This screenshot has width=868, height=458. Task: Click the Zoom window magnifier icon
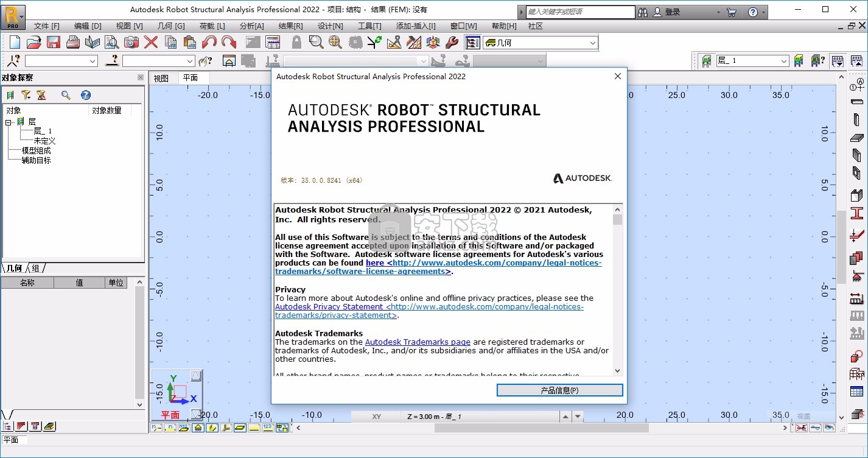point(315,42)
